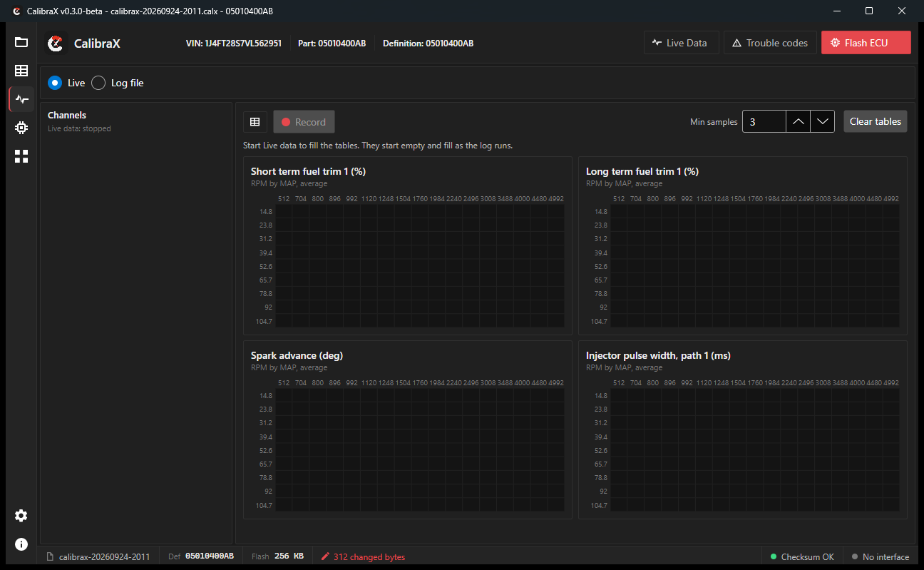This screenshot has width=924, height=570.
Task: Click Def 05010400AB in status bar
Action: coord(201,556)
